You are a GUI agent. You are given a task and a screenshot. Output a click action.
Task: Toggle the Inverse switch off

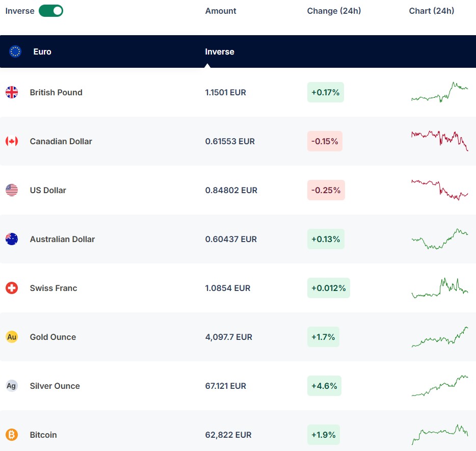tap(51, 11)
